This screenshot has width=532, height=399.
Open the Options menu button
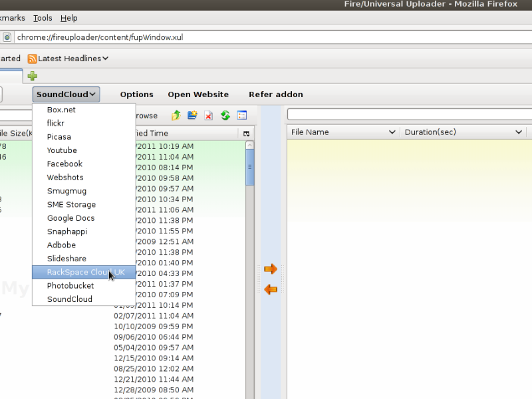point(137,94)
